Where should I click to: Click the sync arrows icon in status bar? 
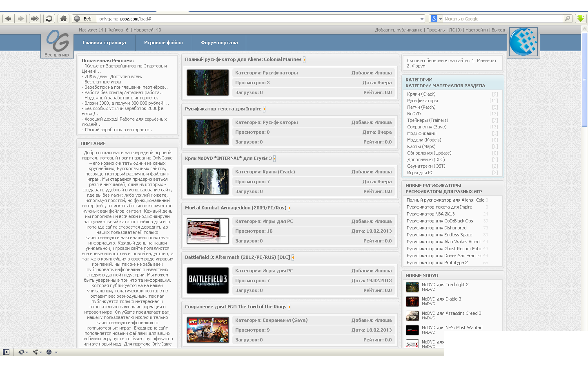coord(21,352)
